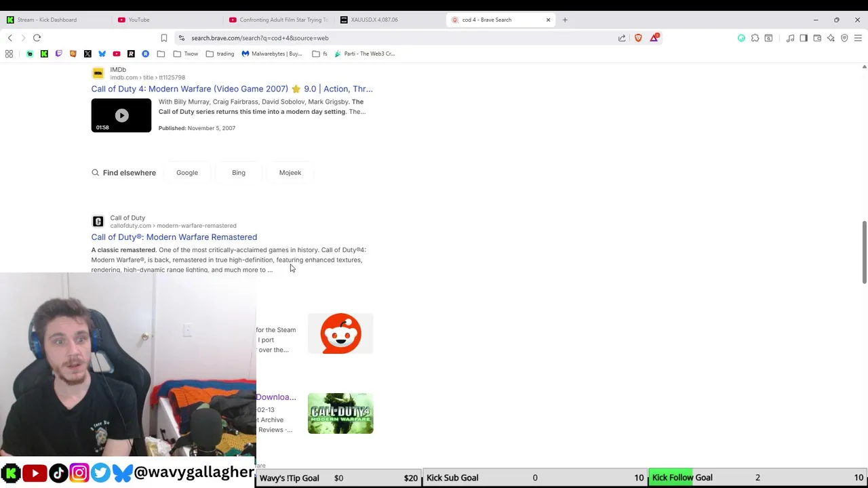Viewport: 868px width, 488px height.
Task: Bookmark this page with the bookmark icon
Action: click(x=163, y=38)
